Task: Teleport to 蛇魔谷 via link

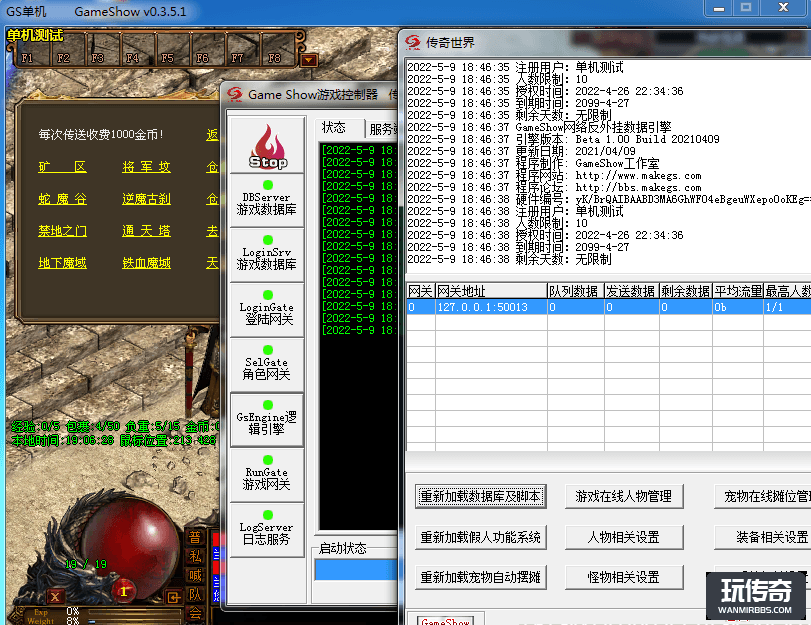Action: pyautogui.click(x=62, y=199)
